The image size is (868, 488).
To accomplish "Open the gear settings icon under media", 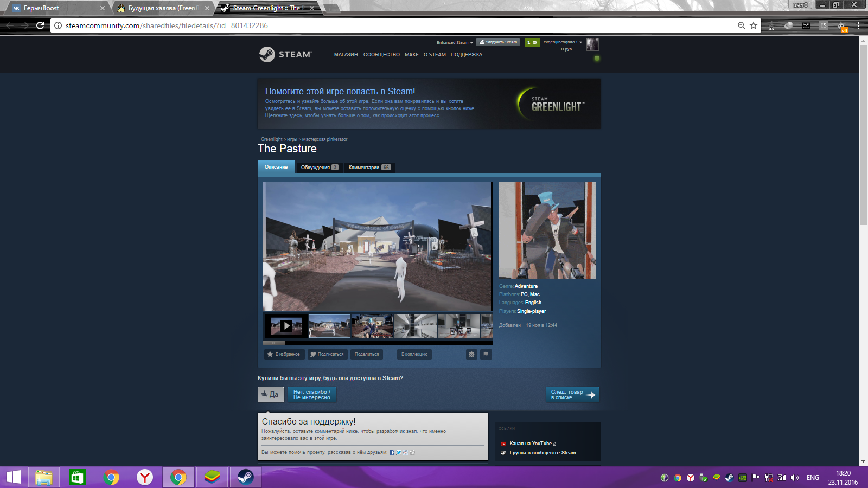I will point(471,354).
